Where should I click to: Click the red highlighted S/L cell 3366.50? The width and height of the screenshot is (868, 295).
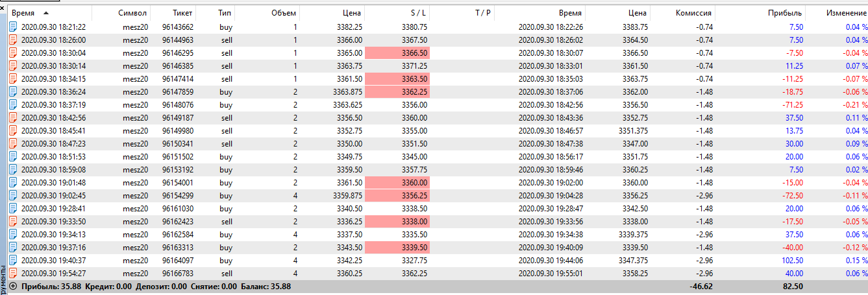click(x=397, y=53)
